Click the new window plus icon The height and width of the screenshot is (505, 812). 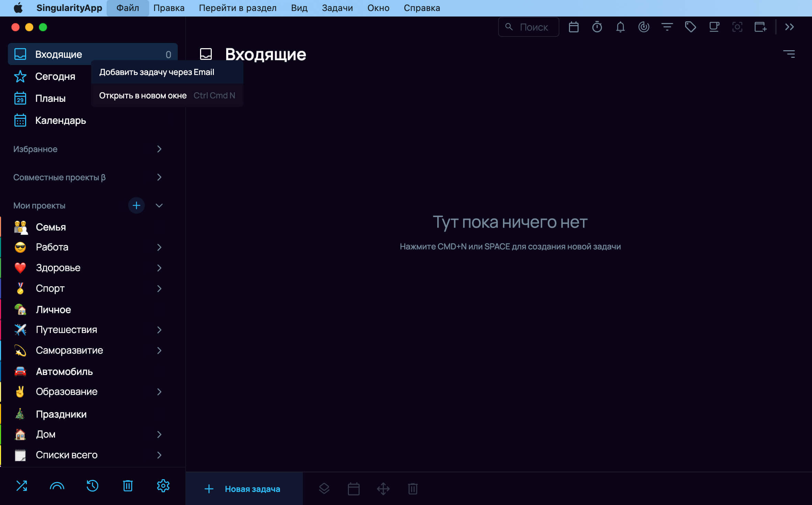(x=760, y=27)
